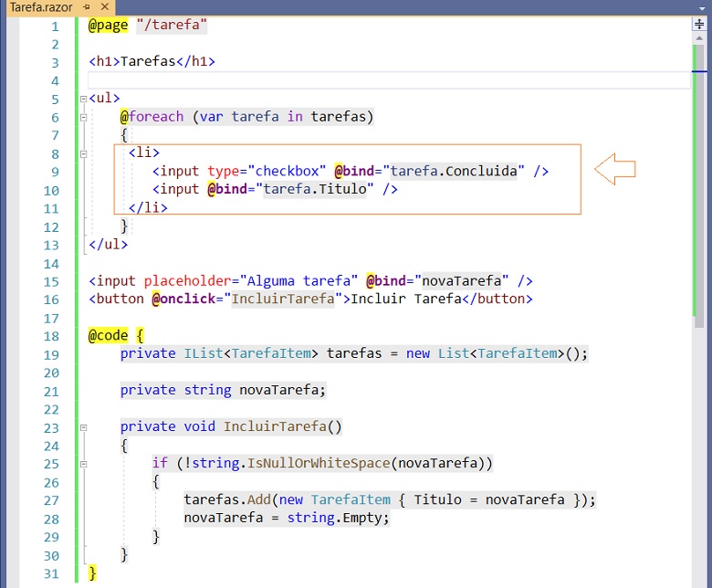Close the Tarefa.razor tab
The image size is (712, 588).
pyautogui.click(x=105, y=6)
